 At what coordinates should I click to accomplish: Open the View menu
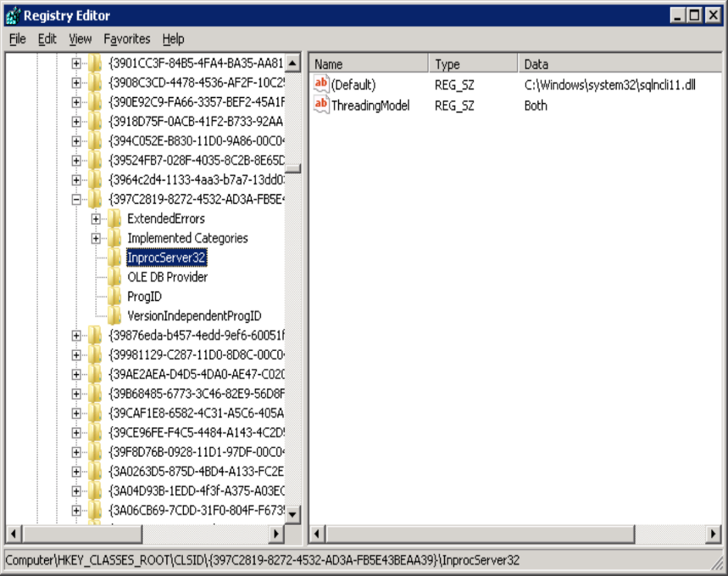tap(80, 39)
